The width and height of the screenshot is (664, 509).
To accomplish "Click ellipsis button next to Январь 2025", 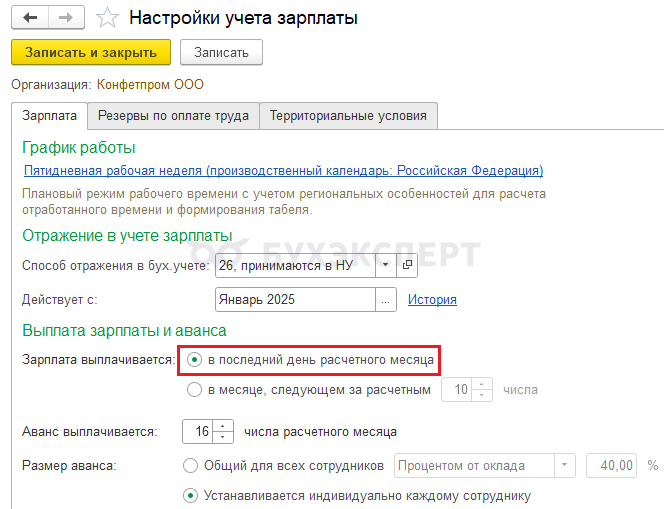I will pyautogui.click(x=386, y=299).
